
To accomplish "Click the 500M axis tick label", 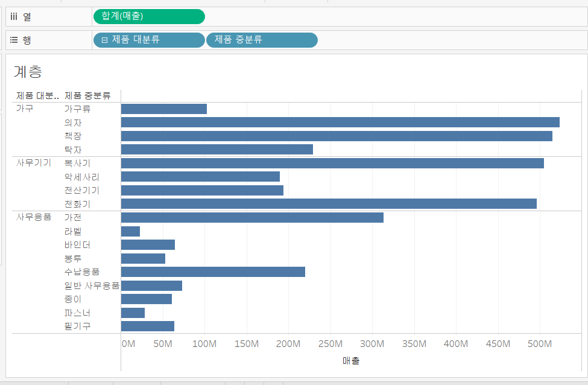I will tap(540, 344).
